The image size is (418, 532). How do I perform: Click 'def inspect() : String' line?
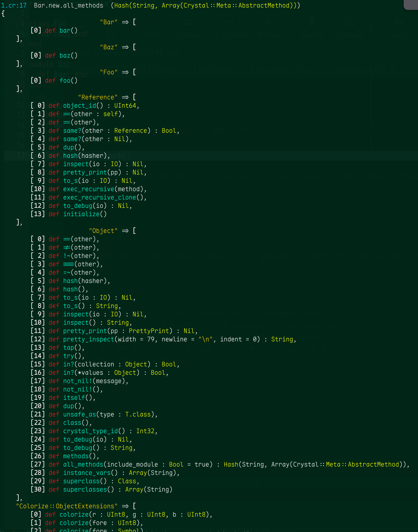90,323
